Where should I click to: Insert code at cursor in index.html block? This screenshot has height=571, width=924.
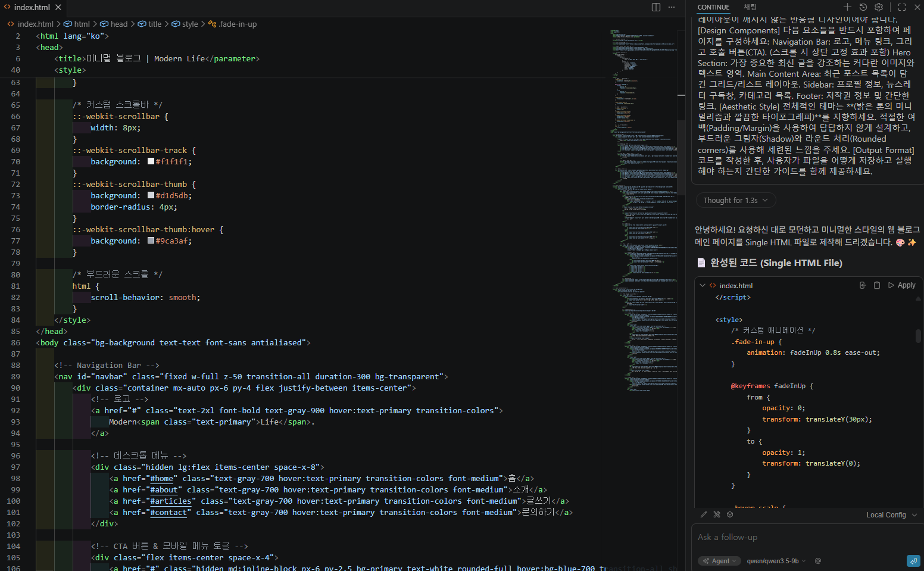tap(863, 285)
